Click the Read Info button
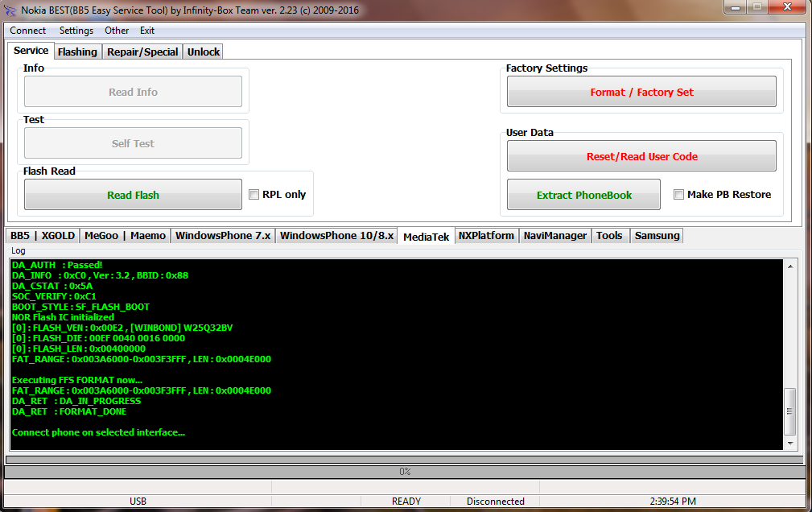 click(133, 92)
